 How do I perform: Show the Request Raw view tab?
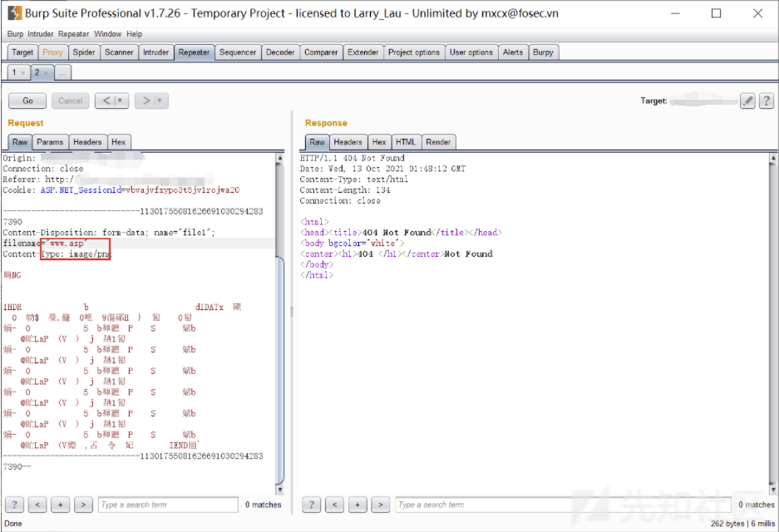20,142
